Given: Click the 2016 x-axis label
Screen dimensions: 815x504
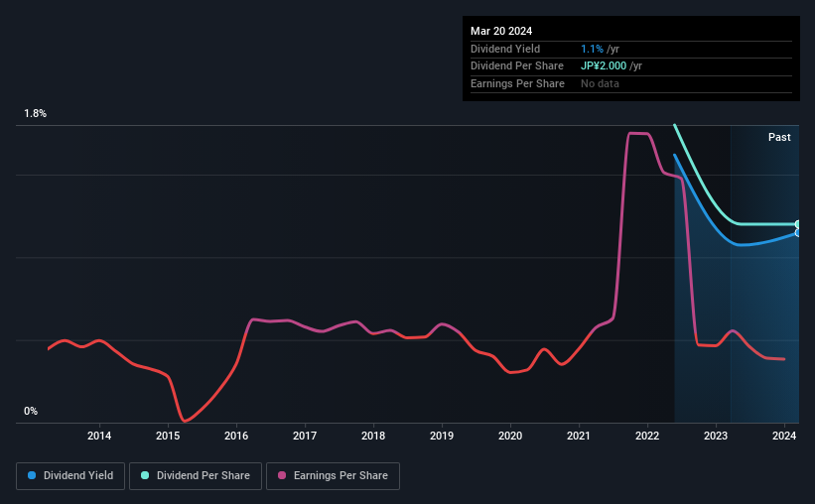Looking at the screenshot, I should coord(236,436).
